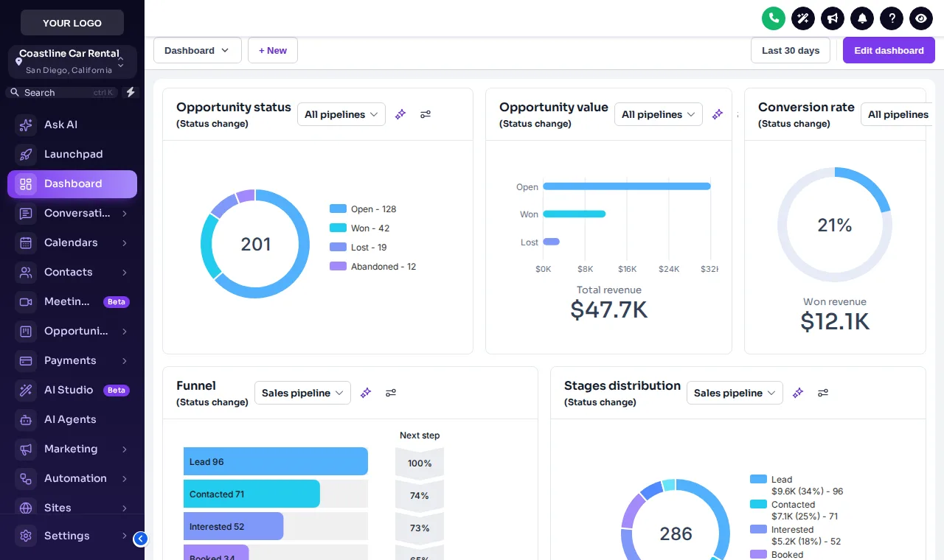Click the Edit dashboard button
The image size is (944, 560).
coord(889,50)
